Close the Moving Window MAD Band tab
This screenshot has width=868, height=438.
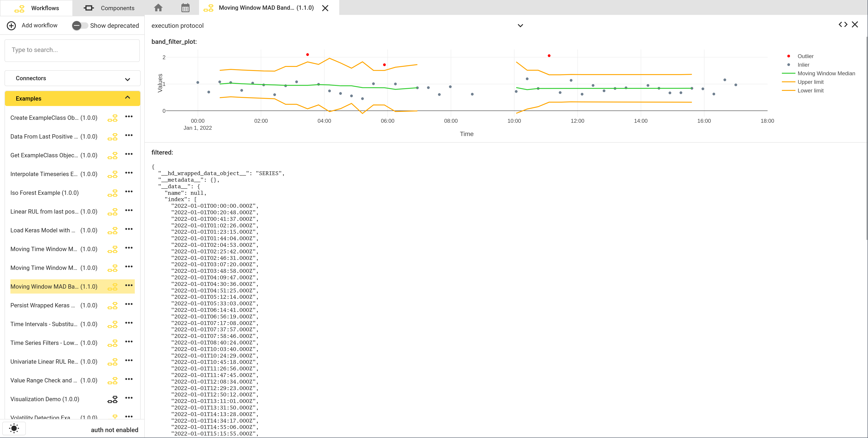[x=325, y=8]
